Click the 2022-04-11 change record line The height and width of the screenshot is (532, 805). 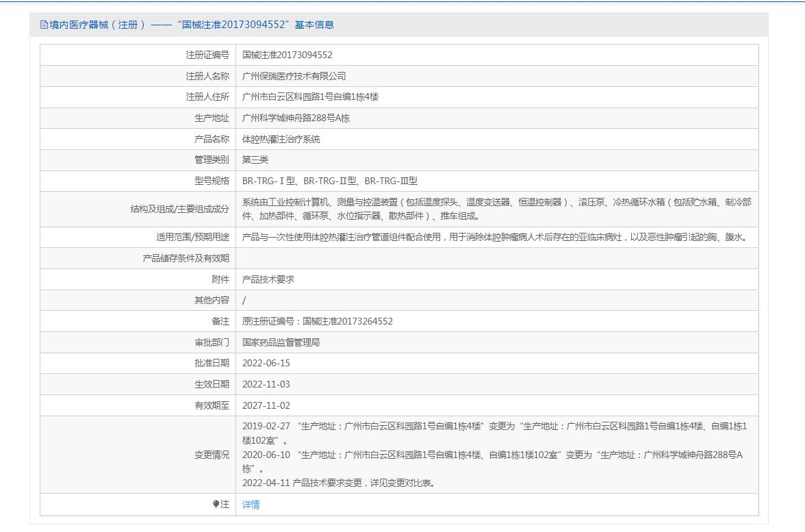coord(338,483)
